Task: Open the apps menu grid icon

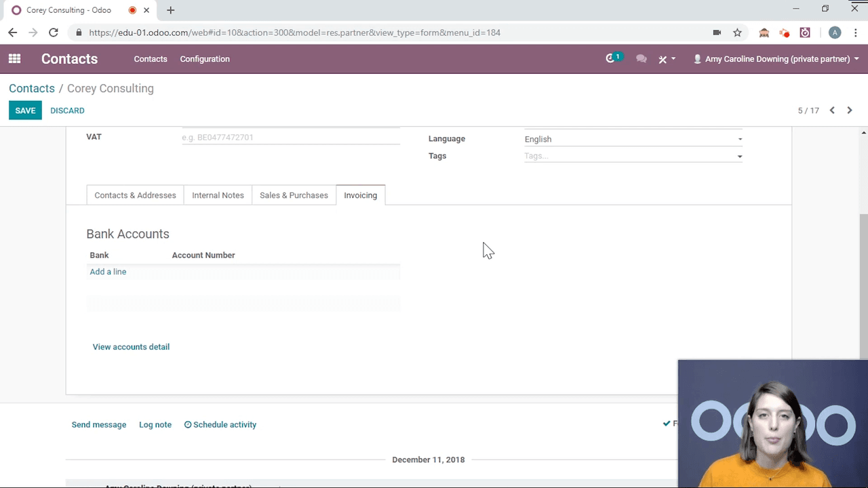Action: pyautogui.click(x=14, y=59)
